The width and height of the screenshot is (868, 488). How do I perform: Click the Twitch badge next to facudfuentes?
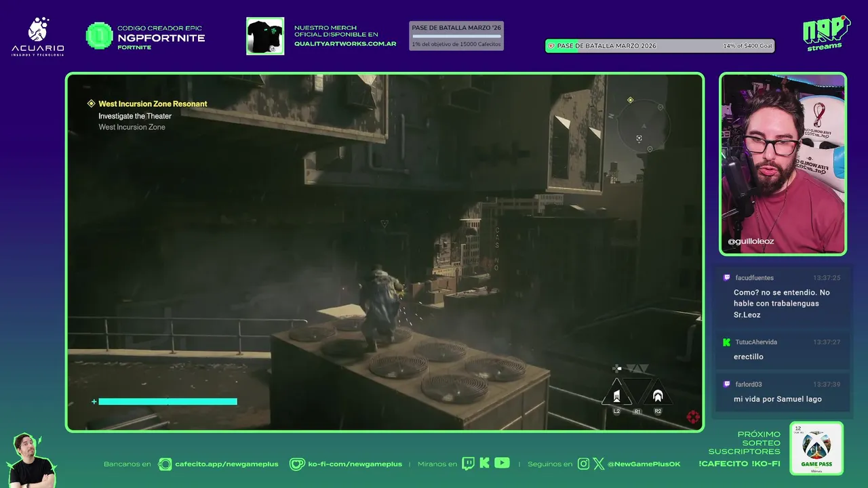pyautogui.click(x=727, y=278)
